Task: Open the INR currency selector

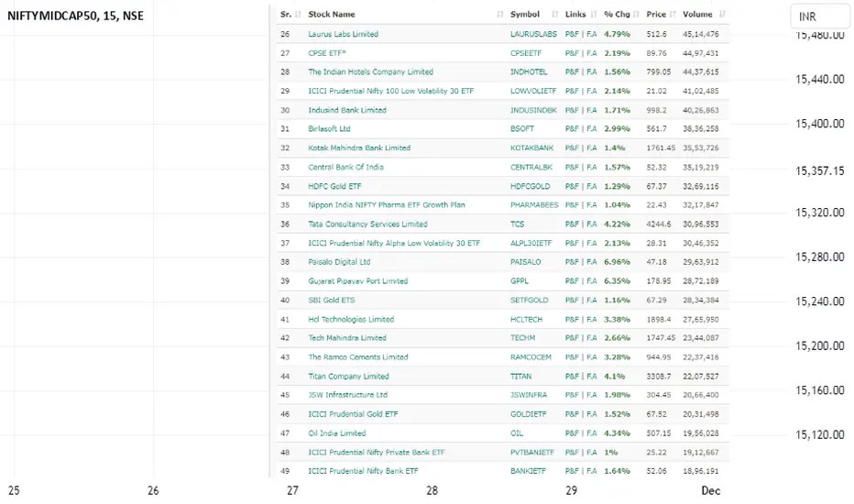Action: click(820, 16)
